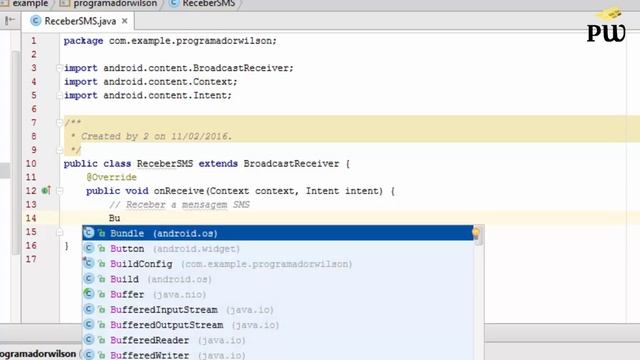Click the class icon beside BufferedOutputStream
The image size is (640, 360).
tap(89, 324)
